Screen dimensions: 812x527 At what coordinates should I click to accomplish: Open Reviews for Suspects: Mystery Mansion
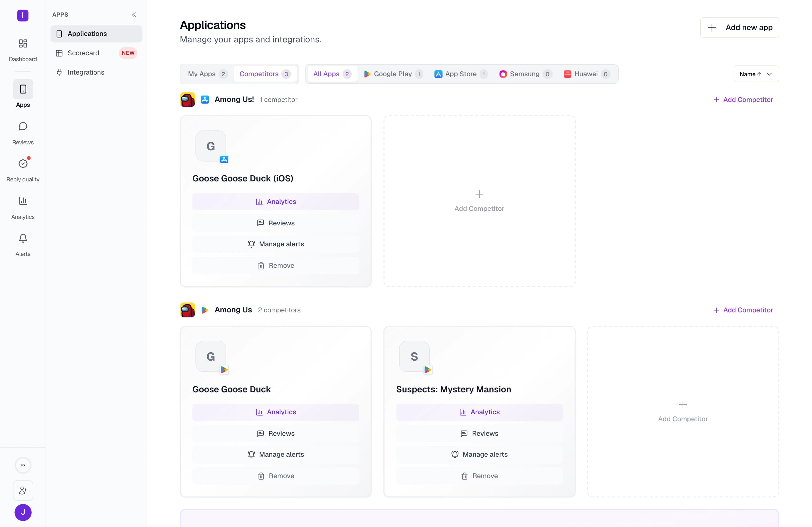point(479,434)
